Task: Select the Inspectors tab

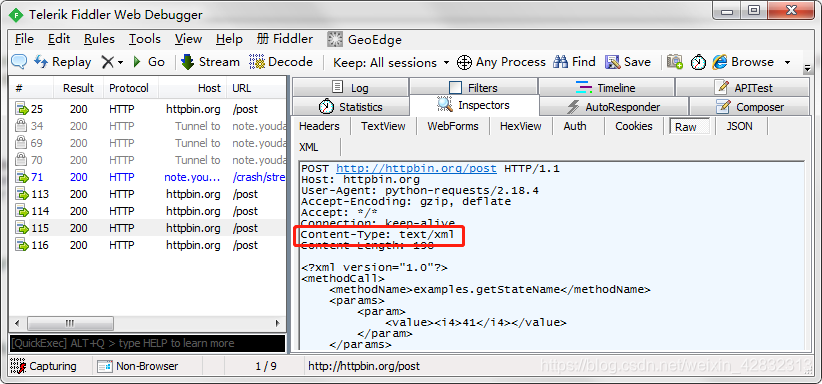Action: coord(474,105)
